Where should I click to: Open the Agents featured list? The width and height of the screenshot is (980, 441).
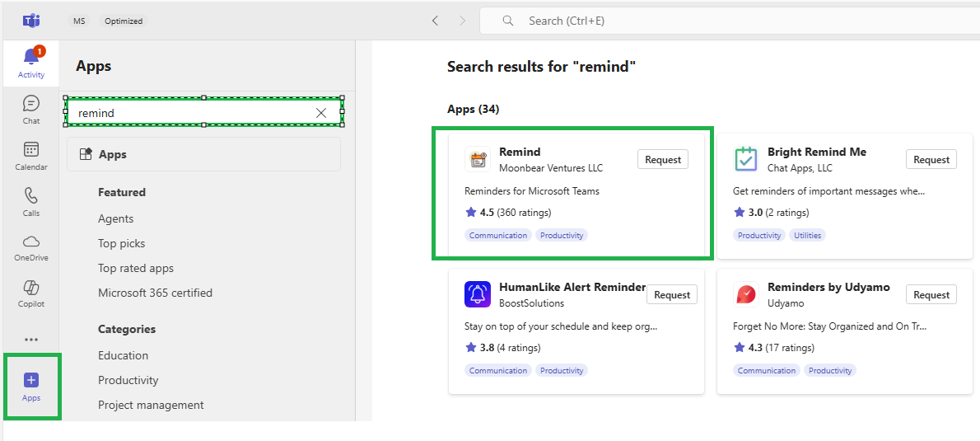click(115, 219)
